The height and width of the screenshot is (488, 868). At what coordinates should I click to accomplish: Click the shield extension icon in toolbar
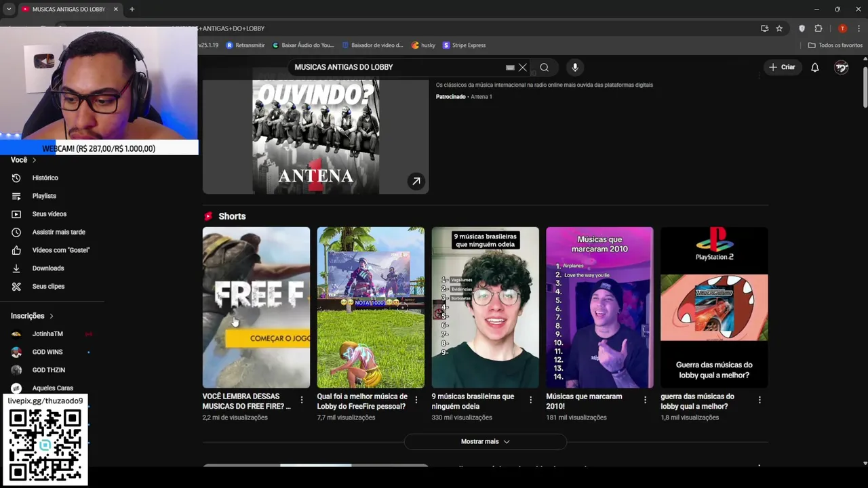tap(802, 28)
